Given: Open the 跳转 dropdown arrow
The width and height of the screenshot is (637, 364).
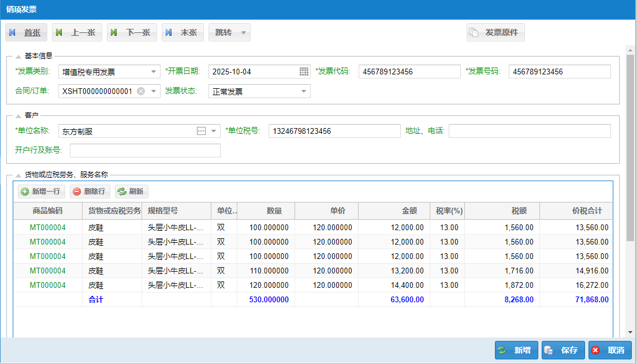Looking at the screenshot, I should point(244,33).
